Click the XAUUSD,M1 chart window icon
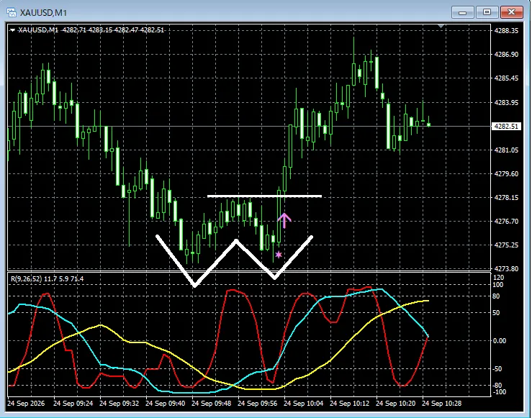 [x=12, y=12]
